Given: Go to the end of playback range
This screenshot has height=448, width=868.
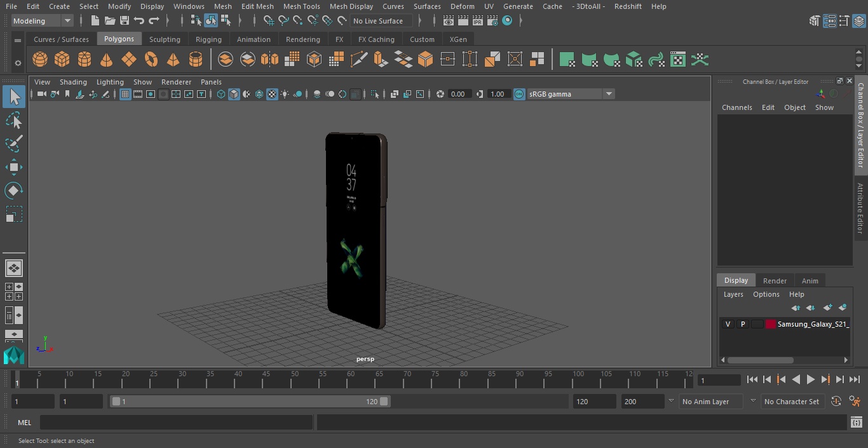Looking at the screenshot, I should 855,379.
